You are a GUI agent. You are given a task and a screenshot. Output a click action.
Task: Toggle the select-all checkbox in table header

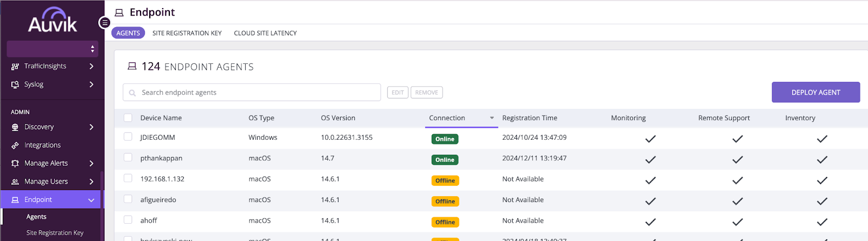[128, 118]
